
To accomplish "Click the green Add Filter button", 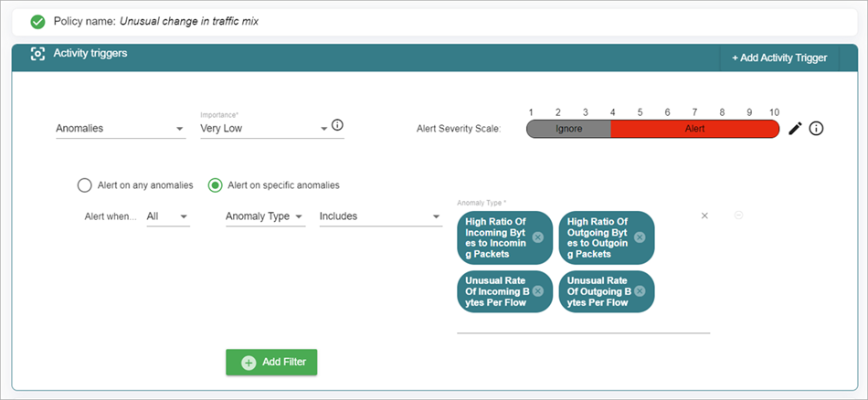I will point(271,363).
